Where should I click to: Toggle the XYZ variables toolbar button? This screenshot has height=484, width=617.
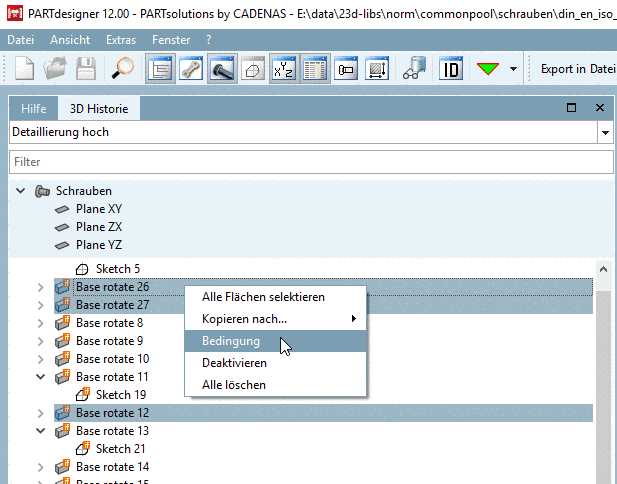click(284, 69)
